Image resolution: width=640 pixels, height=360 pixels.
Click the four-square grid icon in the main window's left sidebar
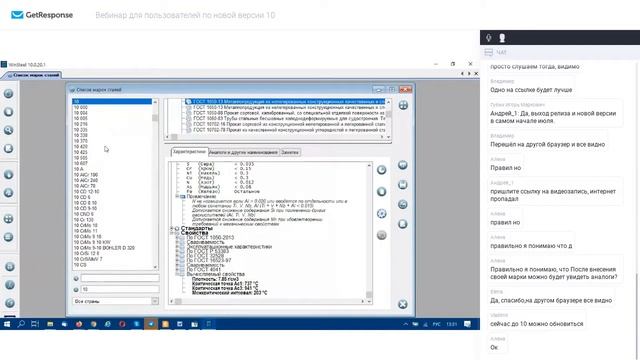[9, 219]
